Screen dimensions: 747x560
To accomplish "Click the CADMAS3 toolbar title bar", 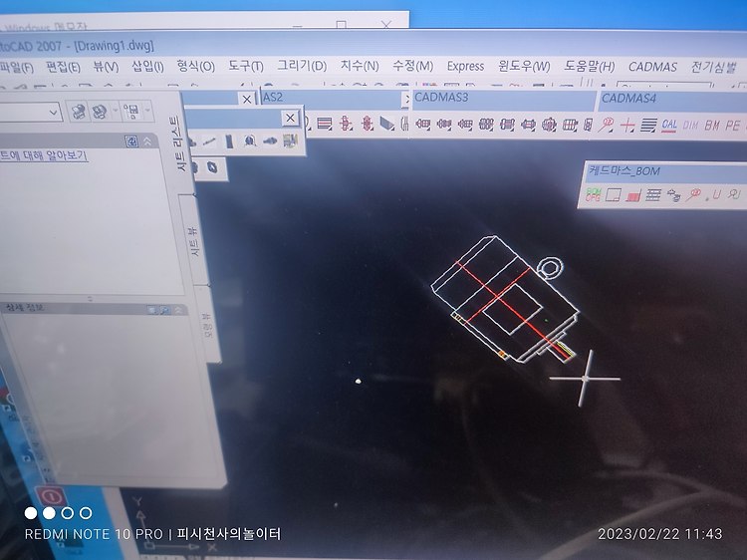I will [x=504, y=99].
